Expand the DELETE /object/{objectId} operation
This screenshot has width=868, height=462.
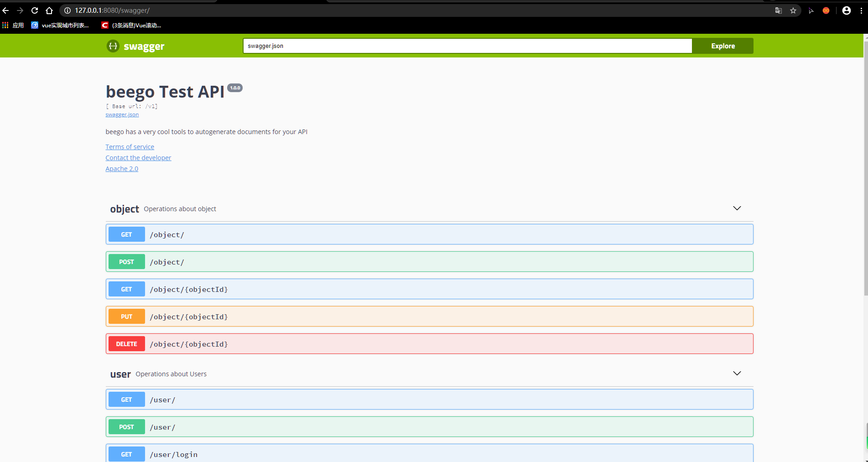pos(430,344)
